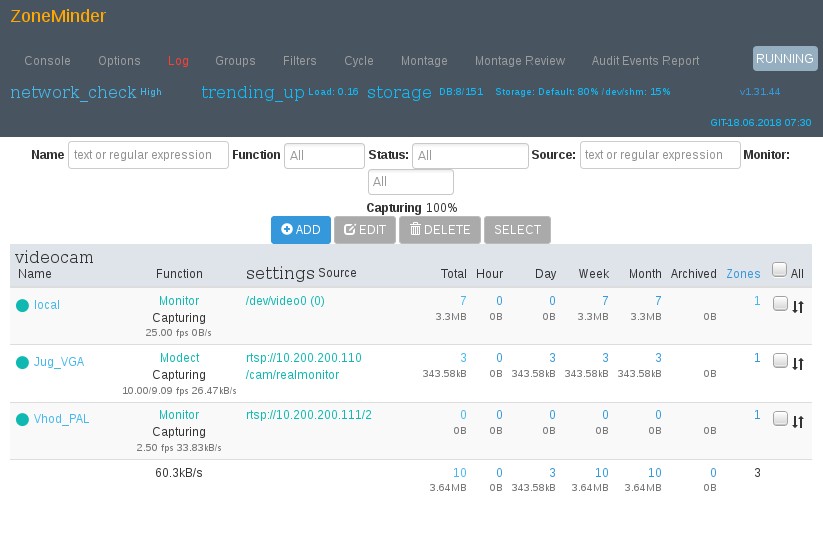The image size is (823, 541).
Task: Click the sort arrows icon in local row
Action: click(x=798, y=307)
